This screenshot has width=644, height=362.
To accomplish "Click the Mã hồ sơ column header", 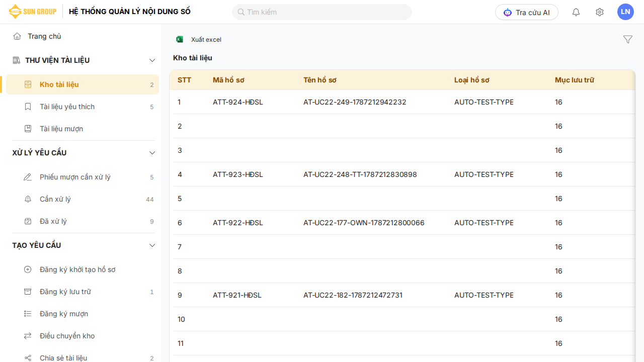I will coord(228,80).
